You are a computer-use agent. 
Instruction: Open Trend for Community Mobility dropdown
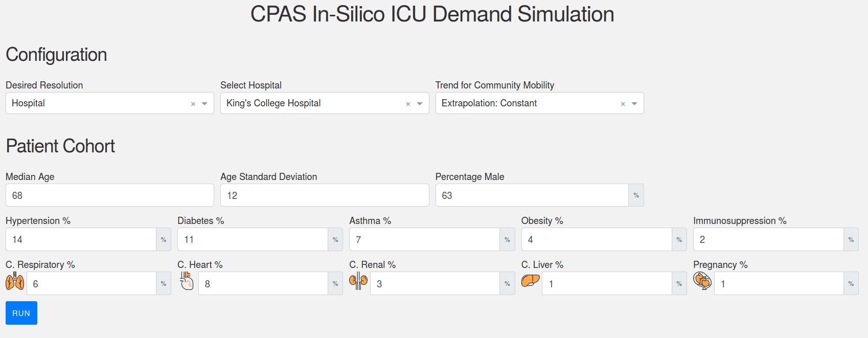(x=634, y=104)
